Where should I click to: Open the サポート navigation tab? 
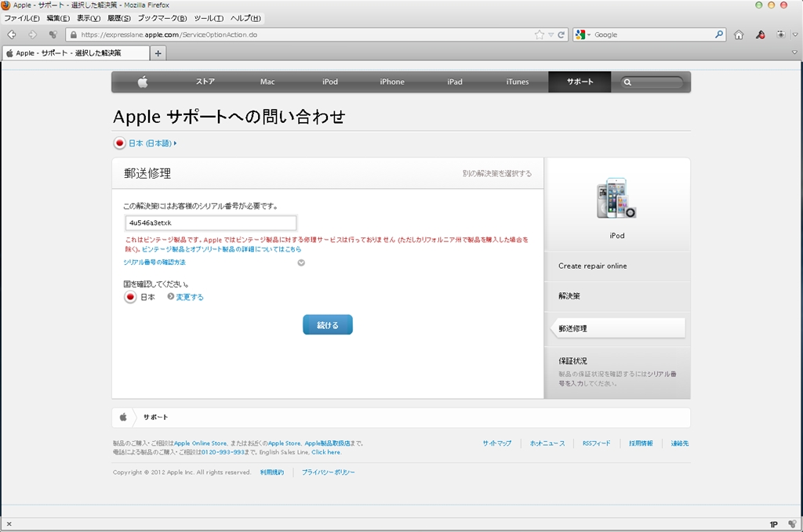coord(580,81)
